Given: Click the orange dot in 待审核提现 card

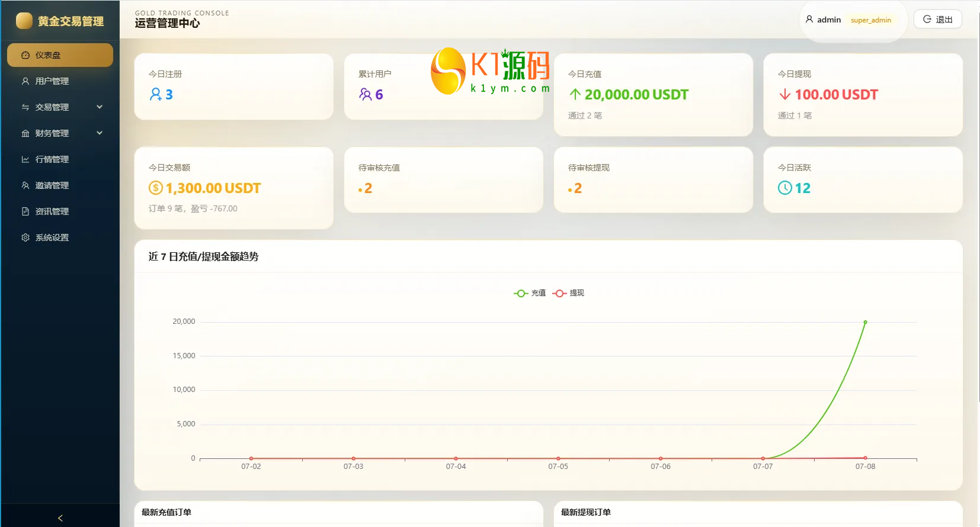Looking at the screenshot, I should (570, 190).
